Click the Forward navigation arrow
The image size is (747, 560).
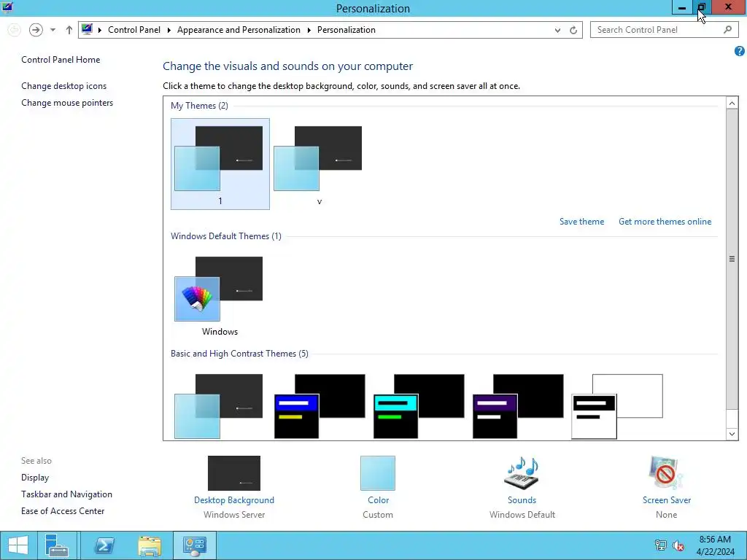[x=36, y=30]
